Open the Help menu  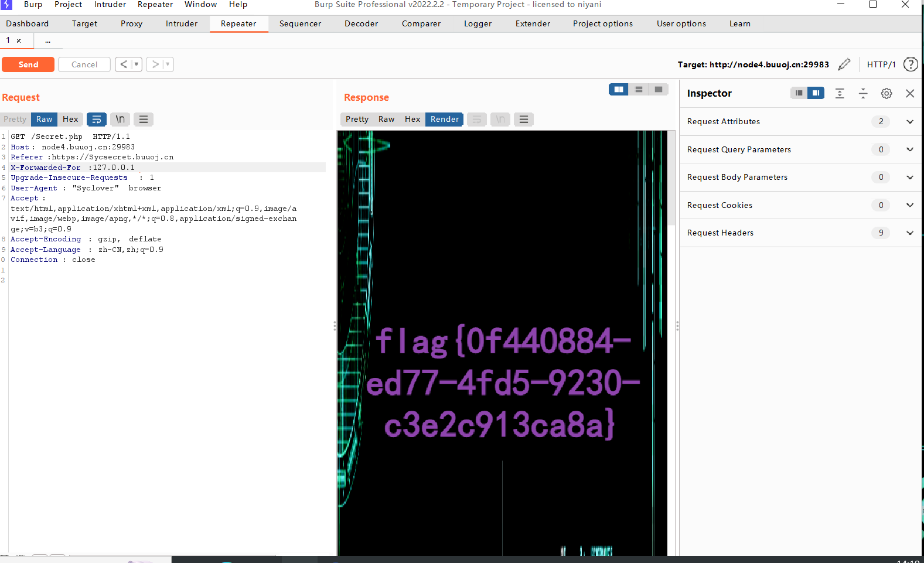pos(238,5)
